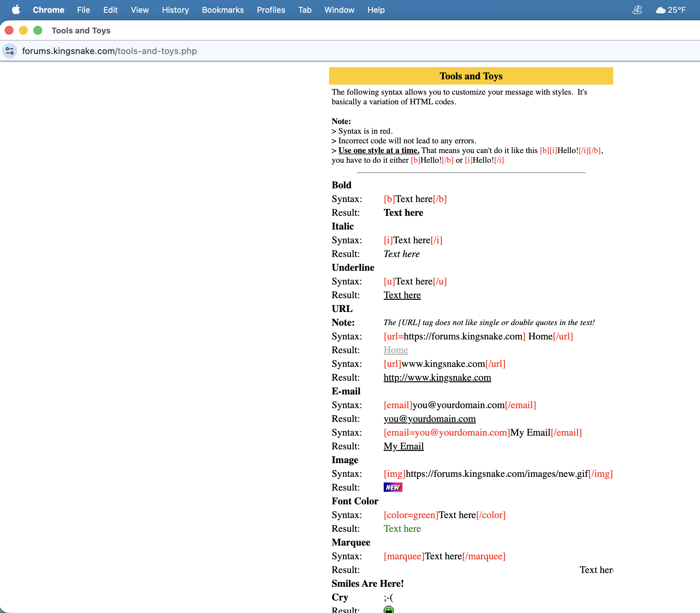Image resolution: width=700 pixels, height=613 pixels.
Task: Click the scrolling marquee Text here
Action: [596, 570]
